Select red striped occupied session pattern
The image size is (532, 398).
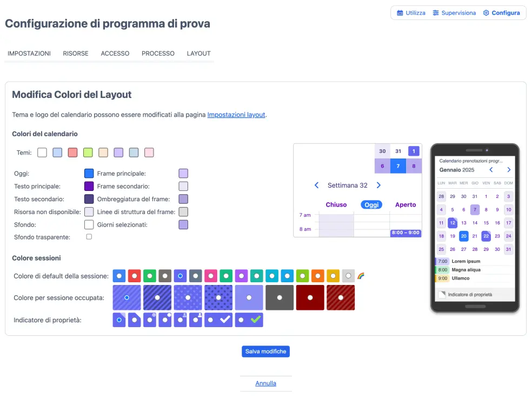pyautogui.click(x=340, y=297)
